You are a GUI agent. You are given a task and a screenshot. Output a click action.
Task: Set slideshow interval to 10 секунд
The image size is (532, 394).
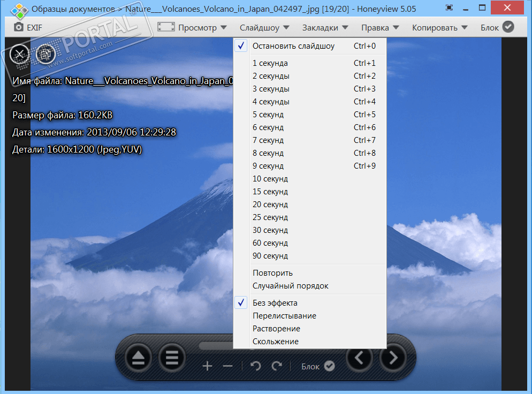310,179
